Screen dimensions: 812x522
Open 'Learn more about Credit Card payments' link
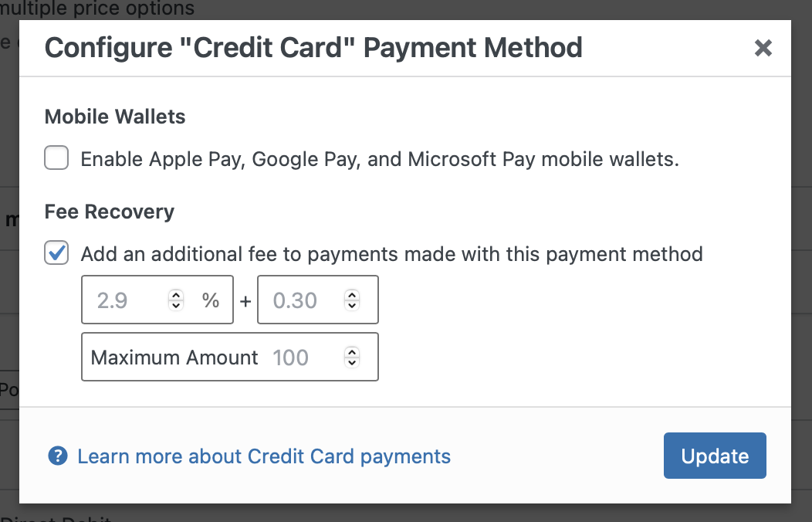point(264,456)
